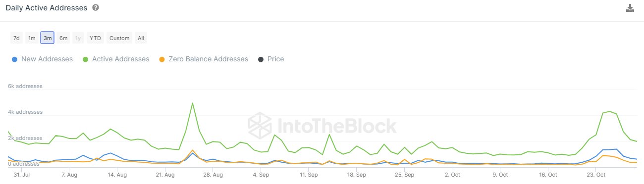Click the green Active Addresses legend dot
This screenshot has width=644, height=184.
(x=86, y=59)
